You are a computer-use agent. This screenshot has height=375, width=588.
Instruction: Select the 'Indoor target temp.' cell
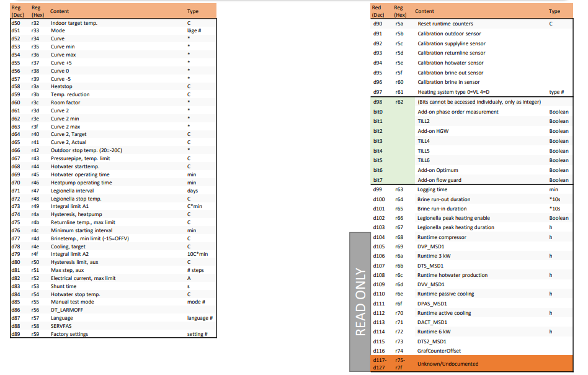click(74, 23)
